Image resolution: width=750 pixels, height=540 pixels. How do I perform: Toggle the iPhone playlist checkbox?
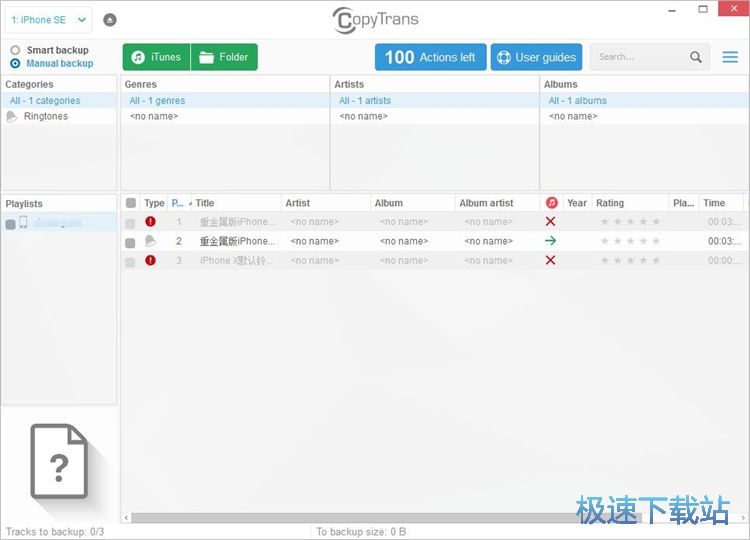click(x=10, y=224)
